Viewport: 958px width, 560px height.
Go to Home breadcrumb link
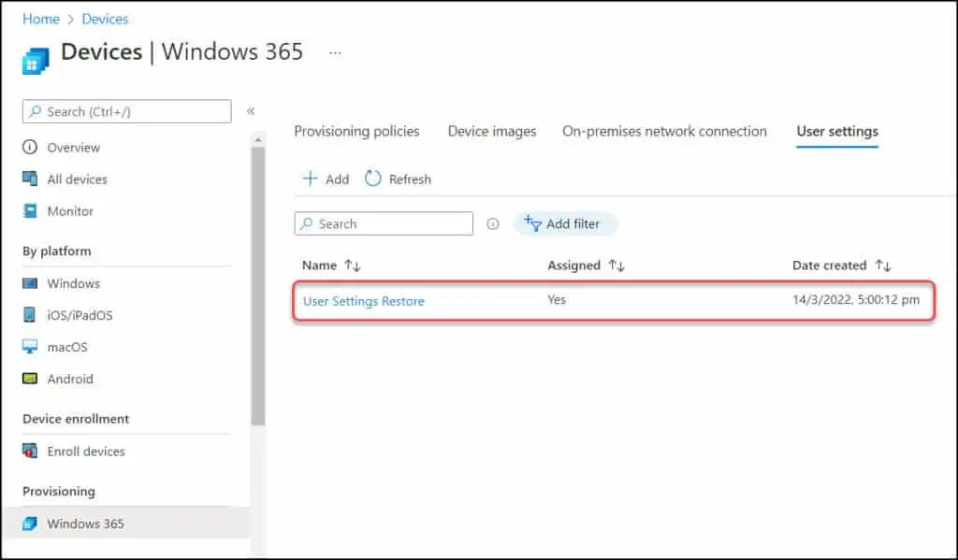[41, 19]
